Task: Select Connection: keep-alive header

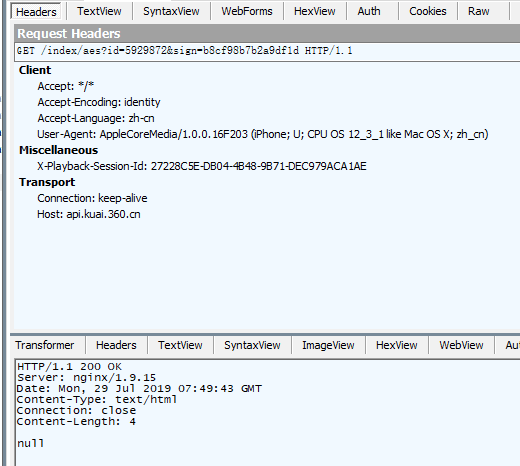Action: point(92,198)
